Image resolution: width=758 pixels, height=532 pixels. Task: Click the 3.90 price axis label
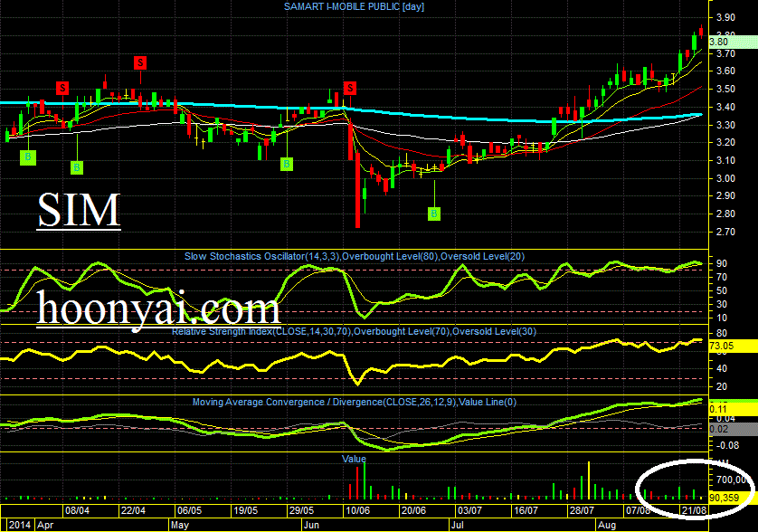pos(725,17)
